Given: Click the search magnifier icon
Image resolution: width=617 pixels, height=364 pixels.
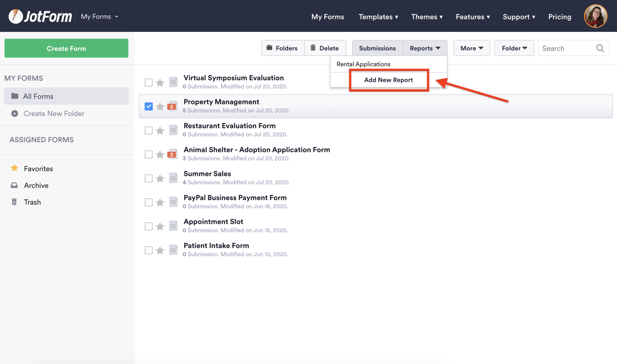Looking at the screenshot, I should pos(600,48).
